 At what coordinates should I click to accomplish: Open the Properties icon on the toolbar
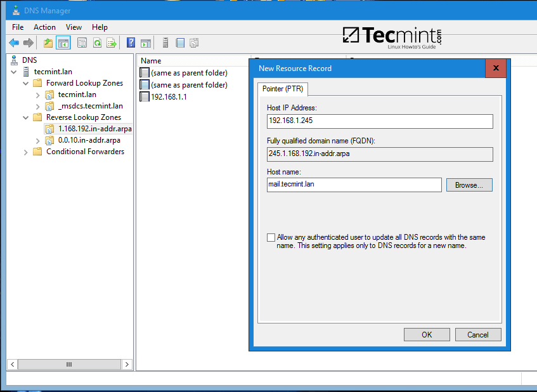[82, 42]
